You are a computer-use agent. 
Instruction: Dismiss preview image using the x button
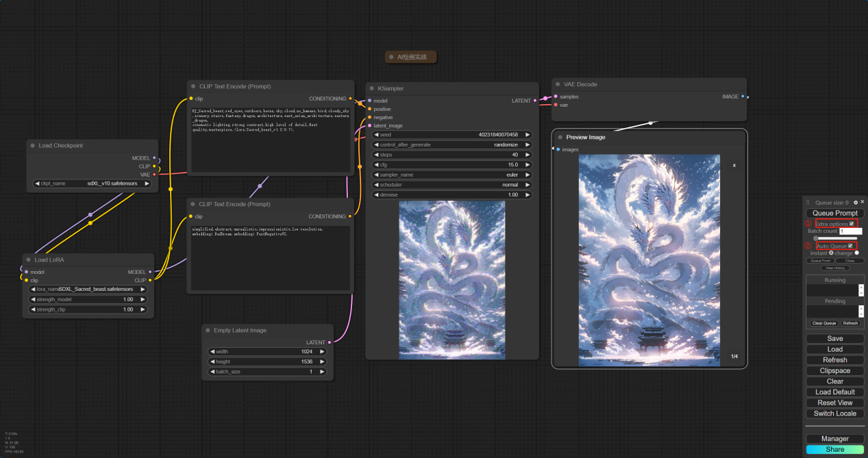point(734,165)
